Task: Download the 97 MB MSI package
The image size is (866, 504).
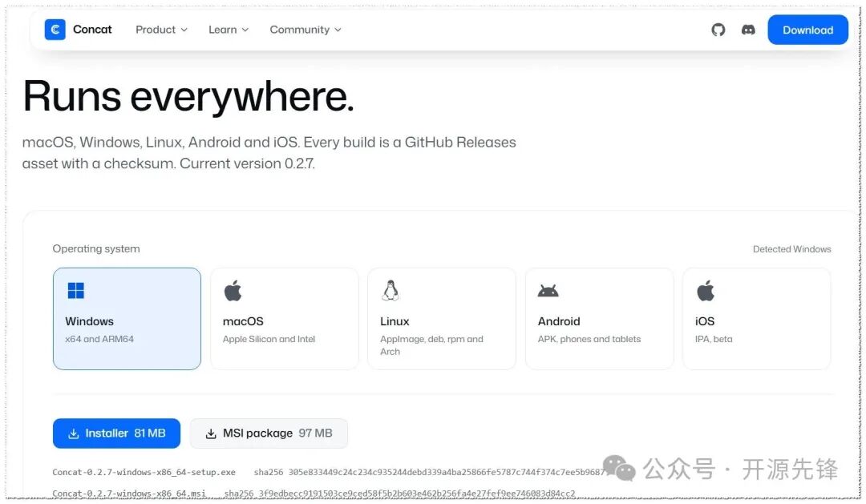Action: [x=269, y=433]
